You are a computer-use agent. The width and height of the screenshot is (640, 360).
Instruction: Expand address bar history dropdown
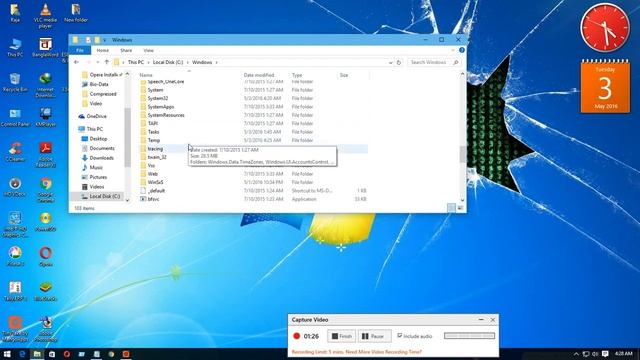point(390,62)
